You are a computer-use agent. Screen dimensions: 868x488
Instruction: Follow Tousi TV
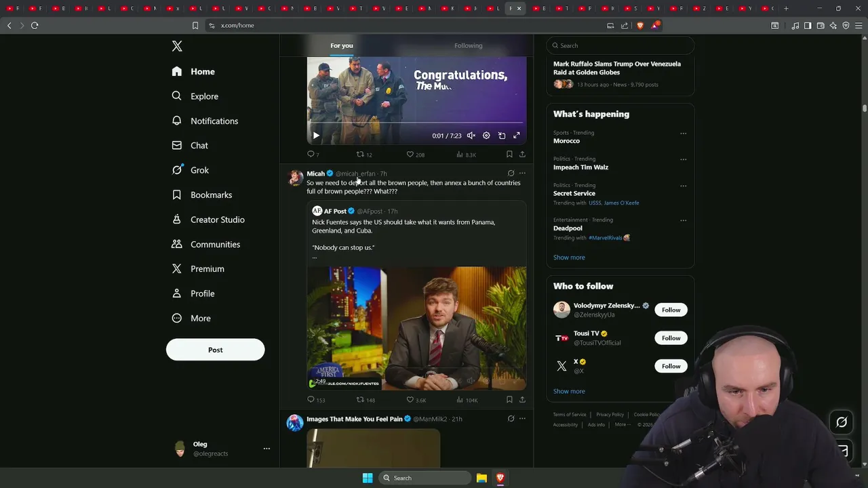pyautogui.click(x=671, y=338)
